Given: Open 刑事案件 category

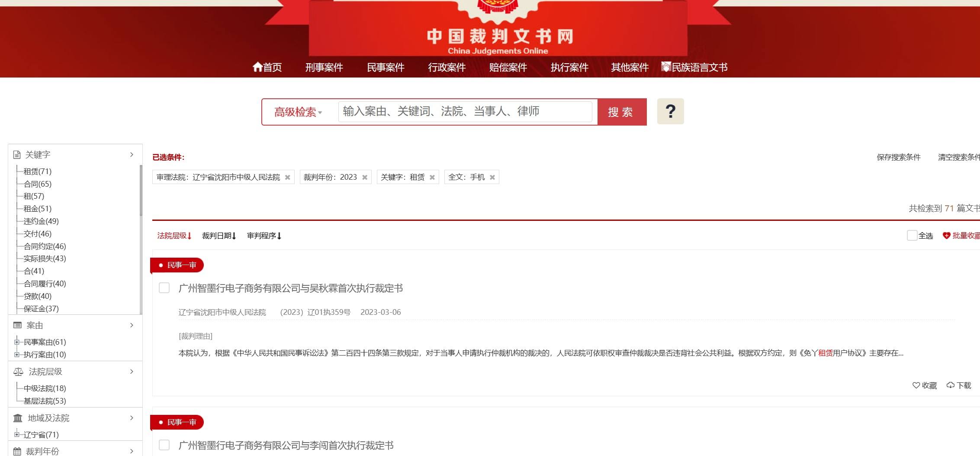Looking at the screenshot, I should [324, 67].
